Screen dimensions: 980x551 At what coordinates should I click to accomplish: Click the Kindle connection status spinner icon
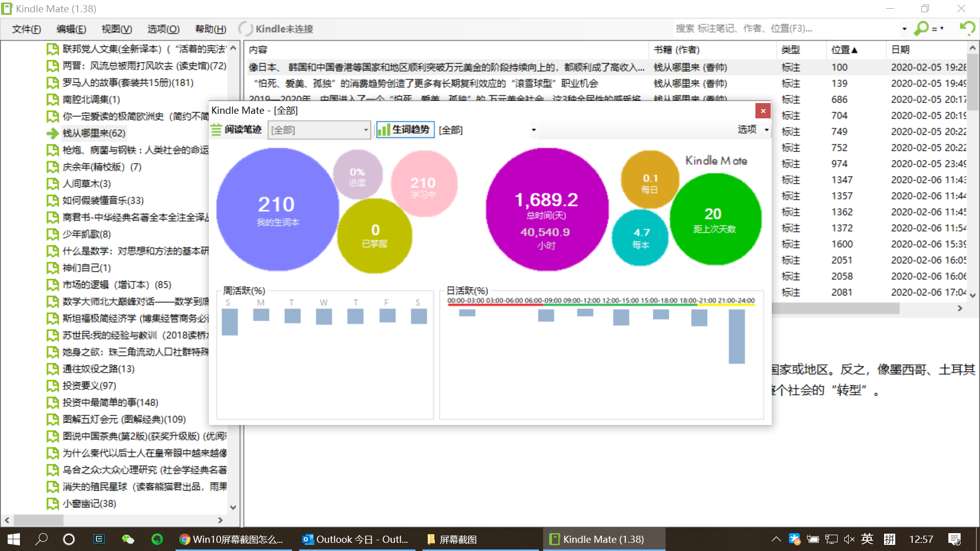[246, 29]
